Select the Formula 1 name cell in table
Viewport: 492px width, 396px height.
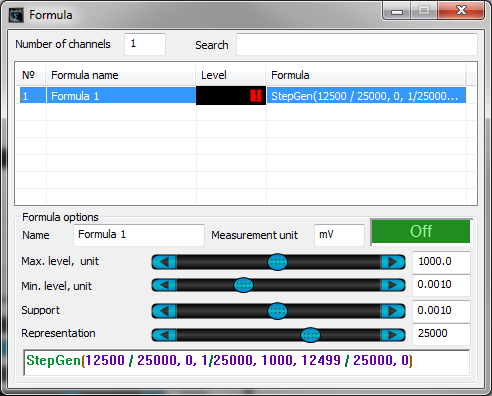pos(121,96)
